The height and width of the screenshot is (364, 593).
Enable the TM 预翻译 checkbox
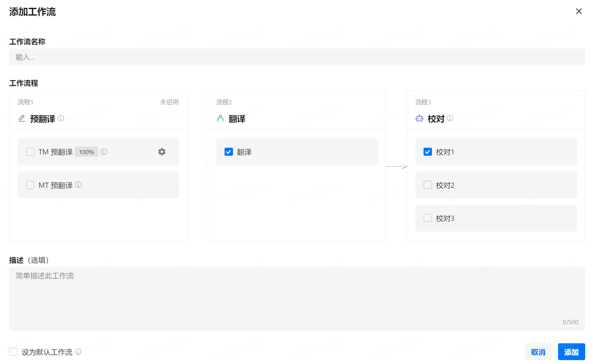30,152
